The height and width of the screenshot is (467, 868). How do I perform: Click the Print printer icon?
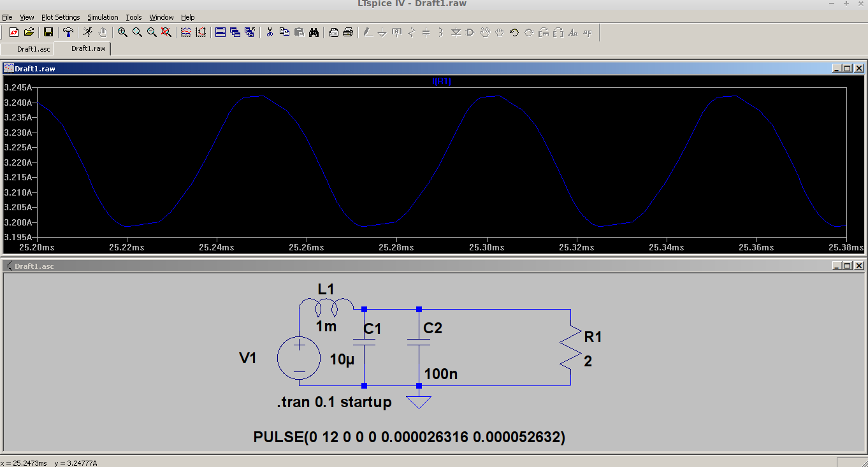coord(348,32)
